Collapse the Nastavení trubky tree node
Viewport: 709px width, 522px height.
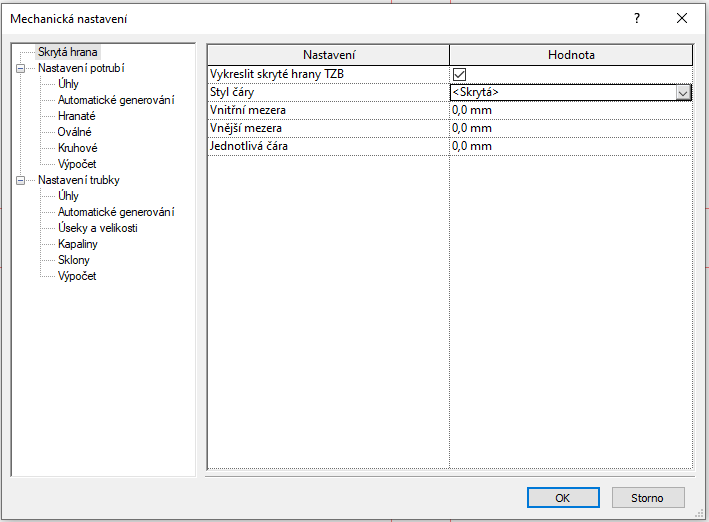pos(19,180)
